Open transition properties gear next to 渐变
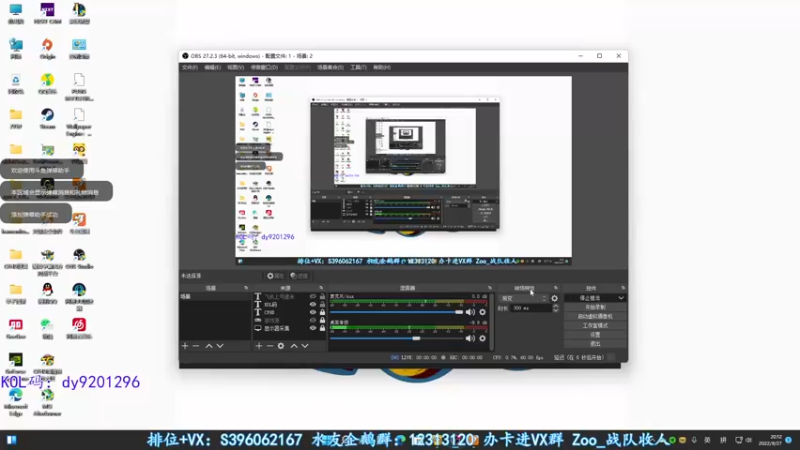This screenshot has width=800, height=450. [x=555, y=298]
